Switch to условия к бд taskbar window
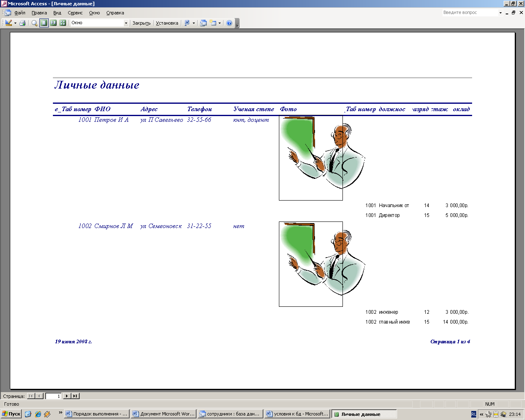Image resolution: width=525 pixels, height=420 pixels. [297, 414]
